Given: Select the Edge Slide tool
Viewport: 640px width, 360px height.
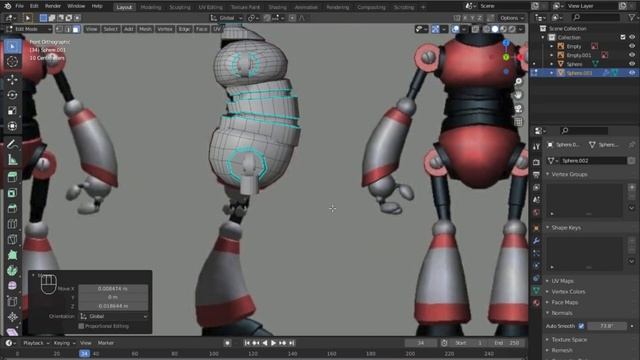Looking at the screenshot, I should (12, 301).
